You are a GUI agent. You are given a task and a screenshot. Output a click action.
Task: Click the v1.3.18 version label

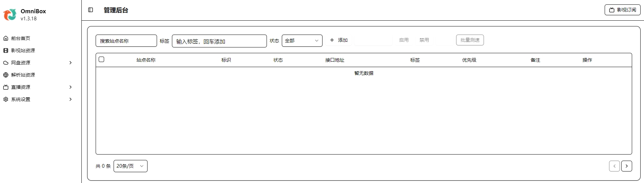tap(28, 19)
